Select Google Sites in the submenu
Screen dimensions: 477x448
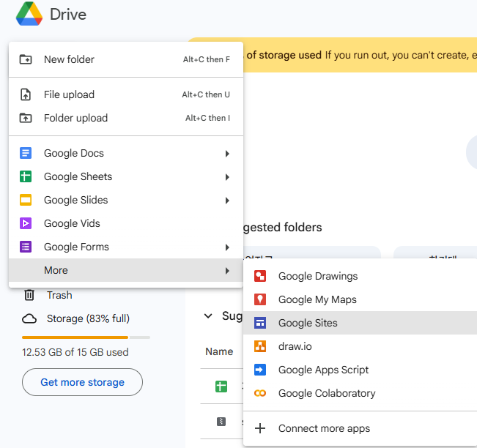coord(308,323)
